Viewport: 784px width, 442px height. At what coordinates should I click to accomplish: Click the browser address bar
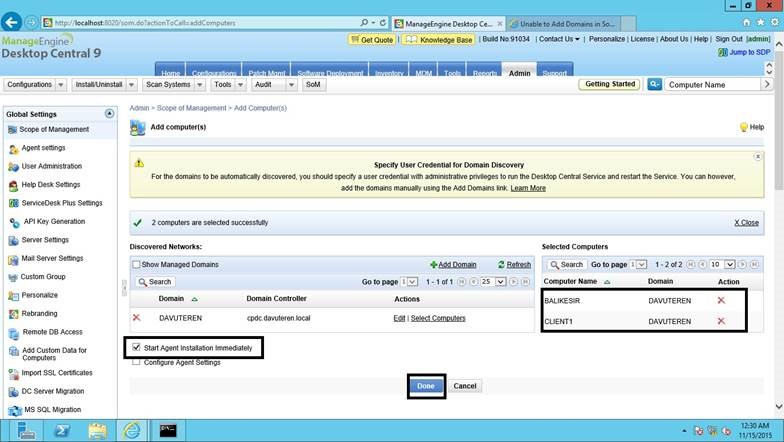[200, 22]
